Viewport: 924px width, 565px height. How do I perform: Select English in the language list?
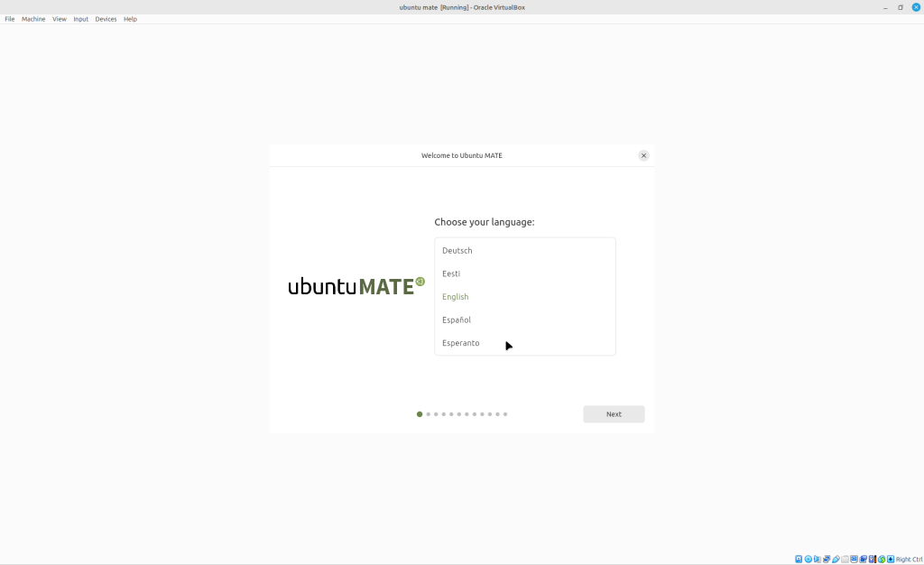tap(525, 296)
